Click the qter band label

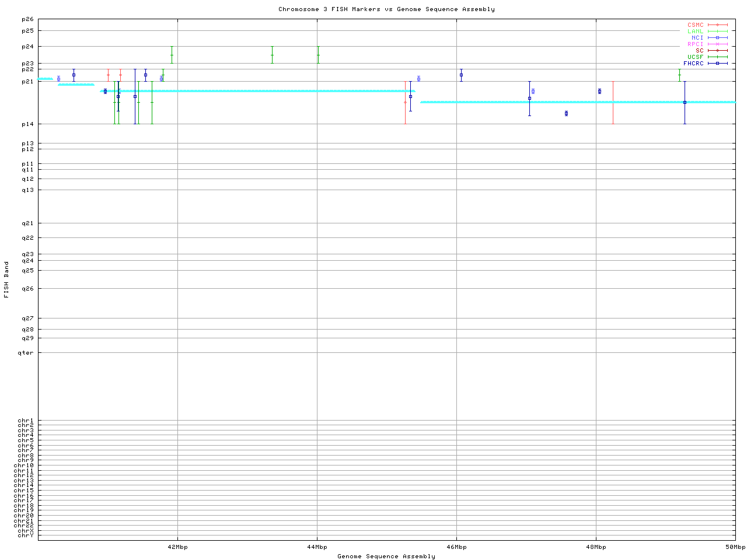pos(26,353)
